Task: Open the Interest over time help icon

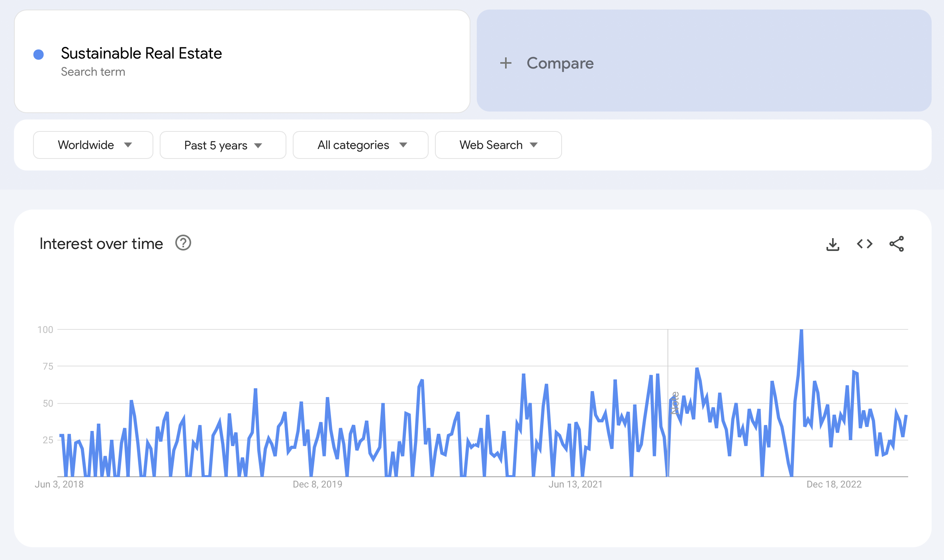Action: pos(183,243)
